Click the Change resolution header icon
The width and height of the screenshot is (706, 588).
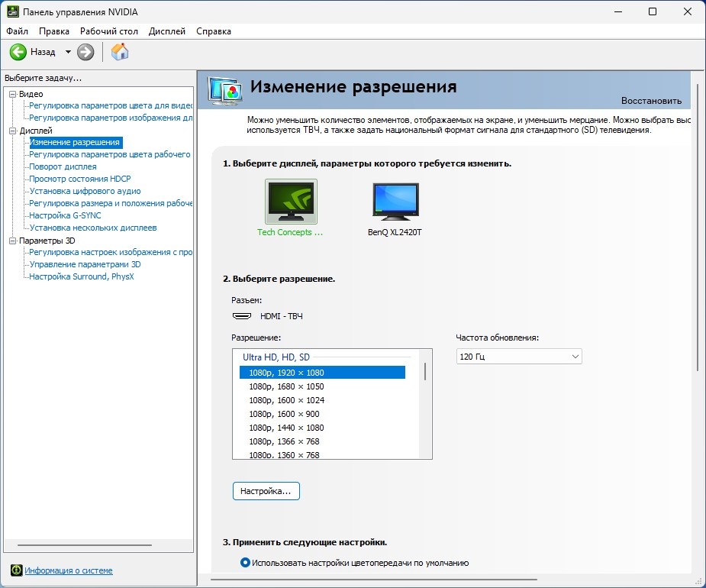[x=226, y=91]
